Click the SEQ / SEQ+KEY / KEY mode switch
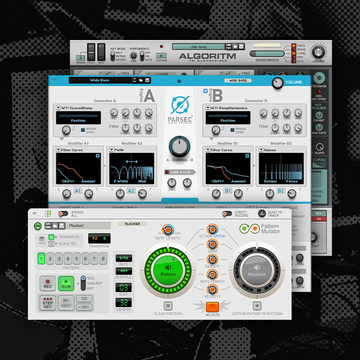 83,282
